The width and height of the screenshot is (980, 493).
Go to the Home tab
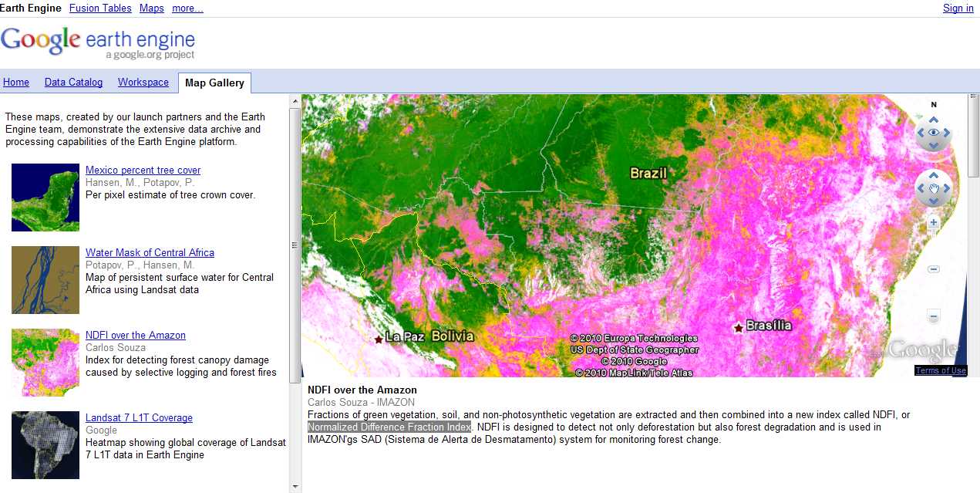tap(16, 83)
